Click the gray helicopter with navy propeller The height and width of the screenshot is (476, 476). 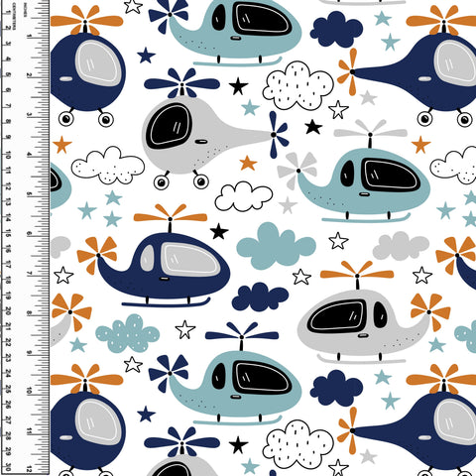[x=215, y=129]
